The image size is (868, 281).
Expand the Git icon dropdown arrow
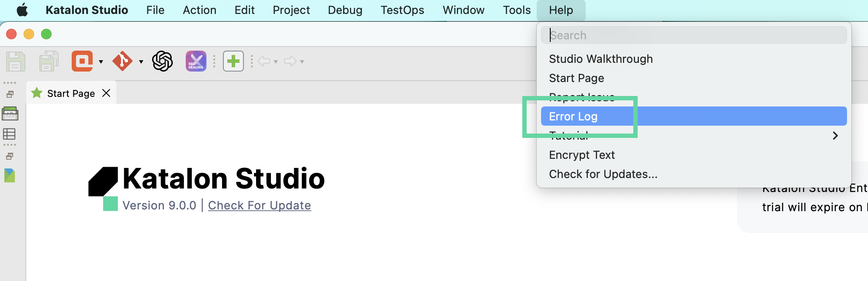(141, 62)
